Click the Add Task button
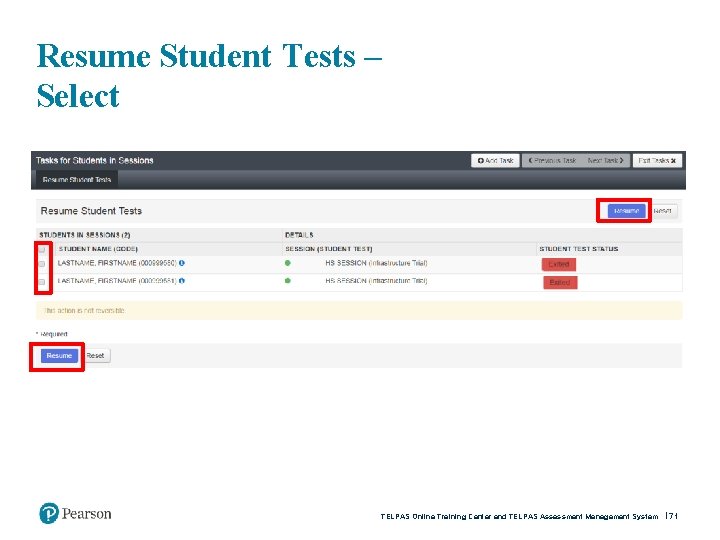Screen dimensions: 720x540 coord(495,161)
